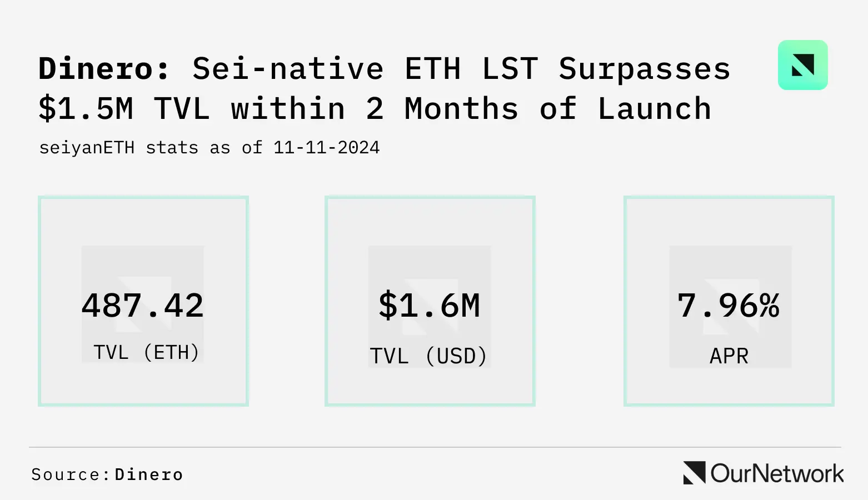This screenshot has width=868, height=500.
Task: Click the TVL (USD) label
Action: pyautogui.click(x=428, y=356)
